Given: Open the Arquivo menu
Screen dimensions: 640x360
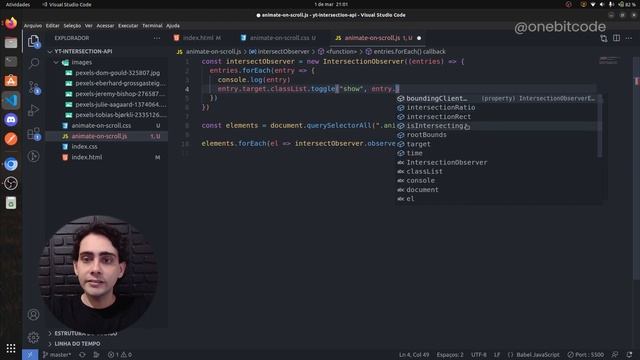Looking at the screenshot, I should coord(33,25).
